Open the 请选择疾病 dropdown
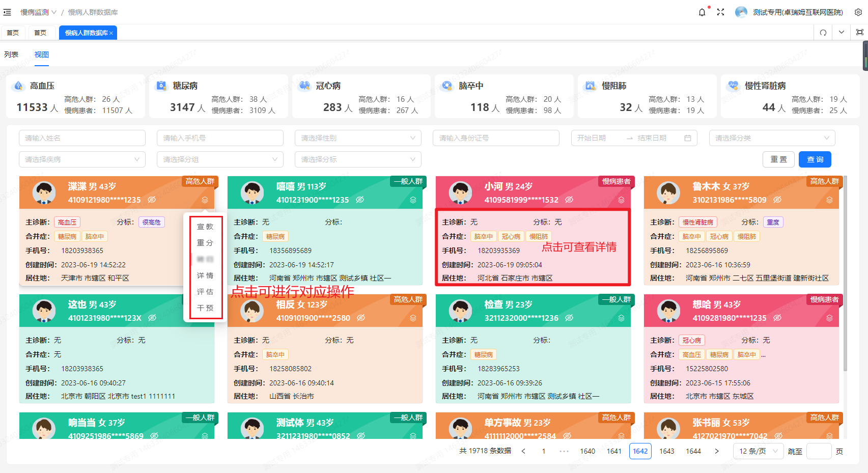This screenshot has height=473, width=868. tap(82, 159)
